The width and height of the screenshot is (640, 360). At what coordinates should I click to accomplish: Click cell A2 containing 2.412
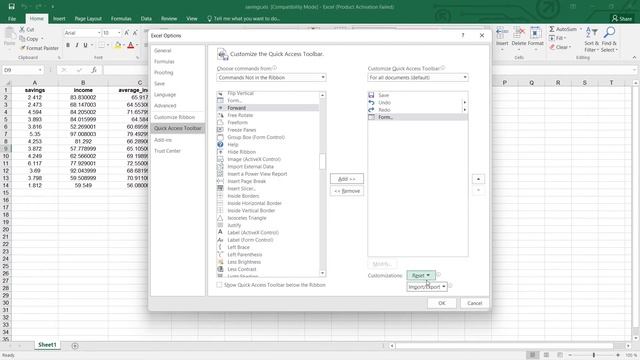click(35, 98)
